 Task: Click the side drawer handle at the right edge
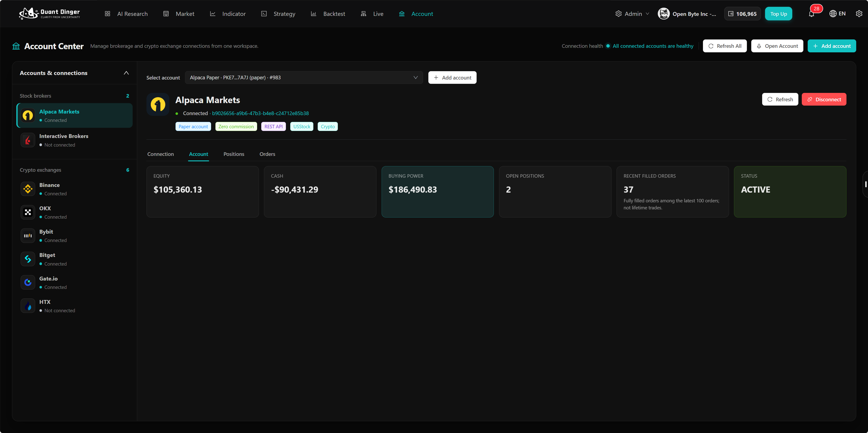pyautogui.click(x=865, y=184)
